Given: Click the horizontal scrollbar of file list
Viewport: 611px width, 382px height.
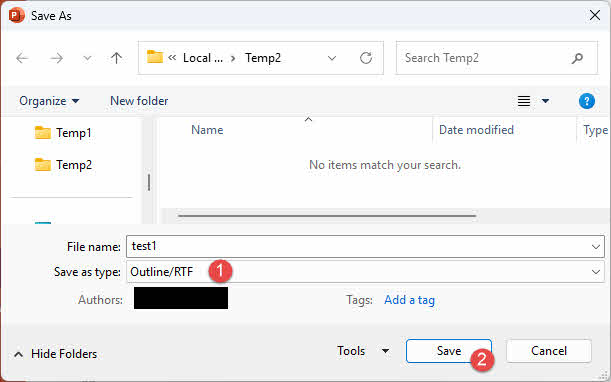Looking at the screenshot, I should click(x=327, y=216).
